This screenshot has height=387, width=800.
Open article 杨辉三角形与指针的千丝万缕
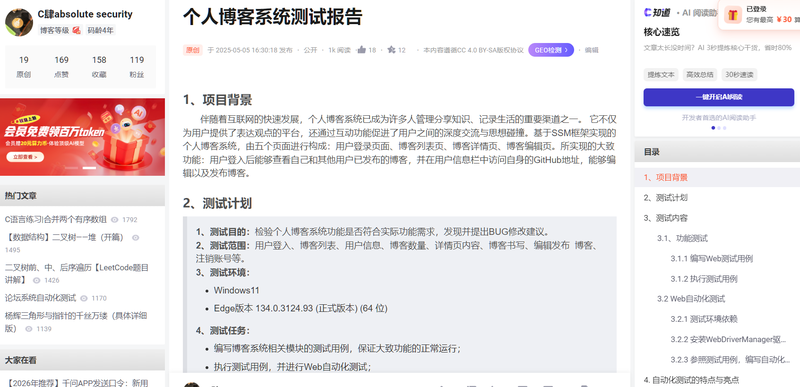click(x=76, y=322)
